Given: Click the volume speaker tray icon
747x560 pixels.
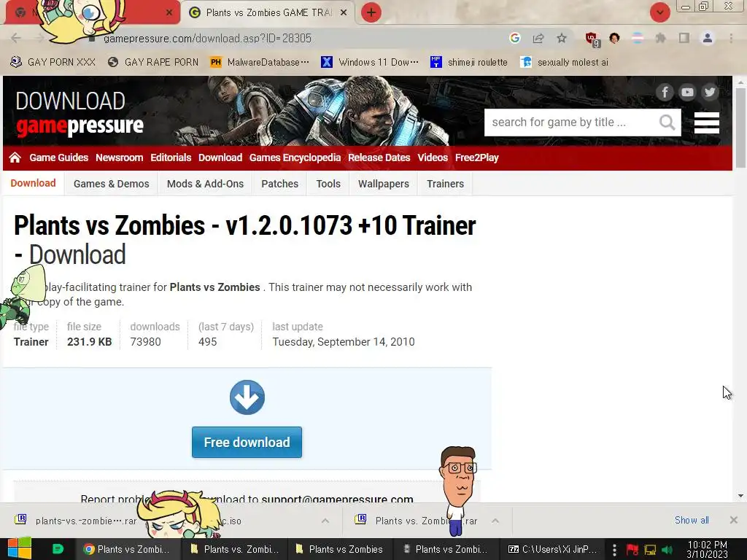Looking at the screenshot, I should (667, 550).
